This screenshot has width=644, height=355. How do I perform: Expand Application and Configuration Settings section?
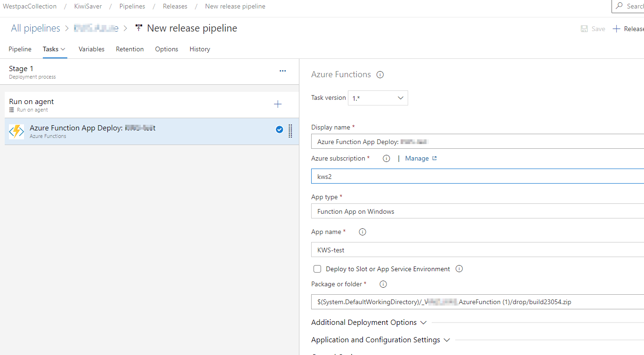pyautogui.click(x=381, y=340)
